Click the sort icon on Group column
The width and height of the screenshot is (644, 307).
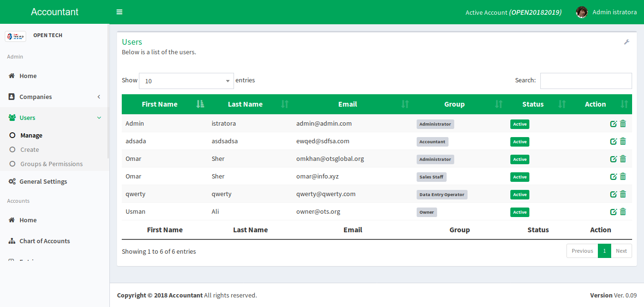tap(499, 104)
